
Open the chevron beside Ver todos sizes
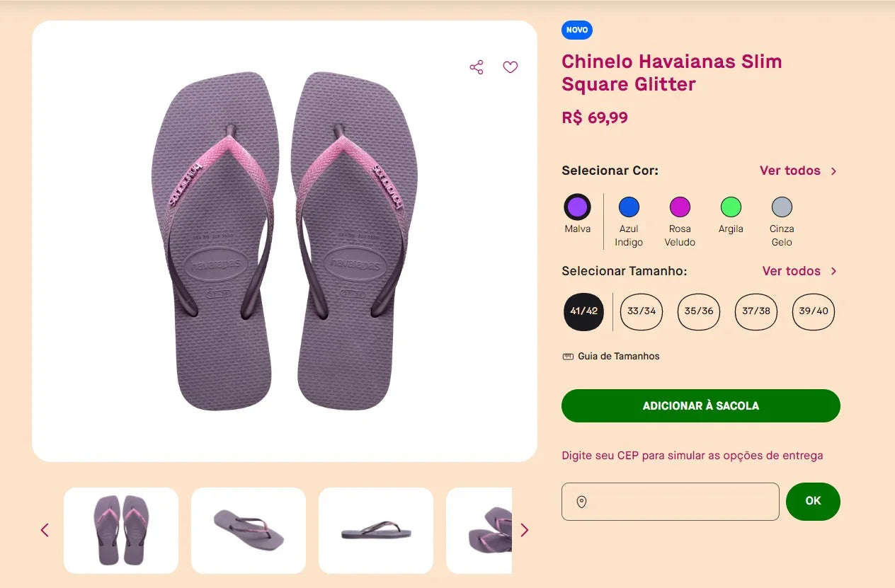(x=833, y=271)
